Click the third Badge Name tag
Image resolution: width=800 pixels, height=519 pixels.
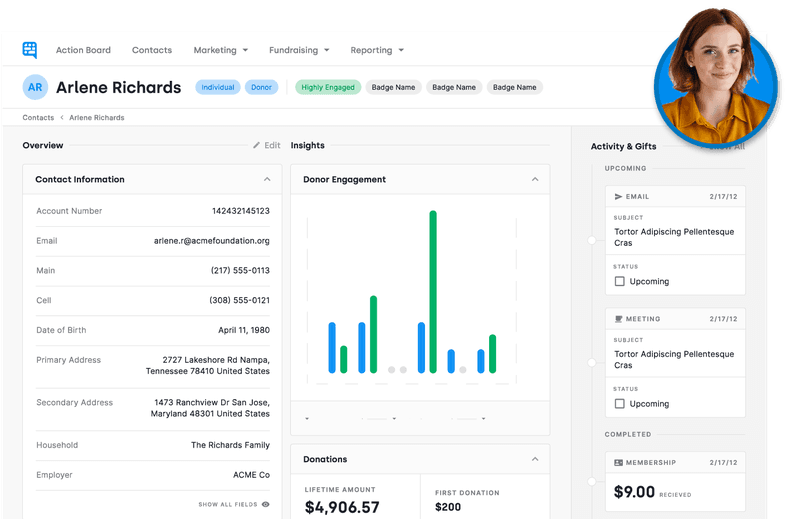tap(515, 87)
